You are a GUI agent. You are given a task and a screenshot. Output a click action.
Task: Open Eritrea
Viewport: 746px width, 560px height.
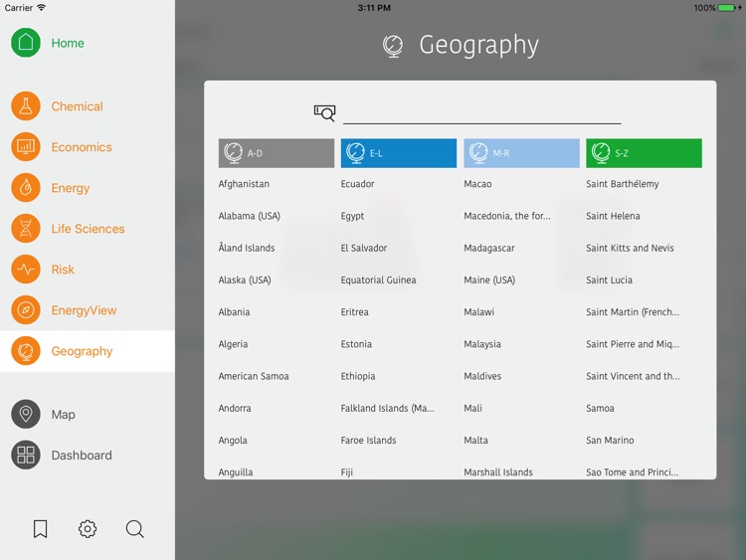pos(354,312)
